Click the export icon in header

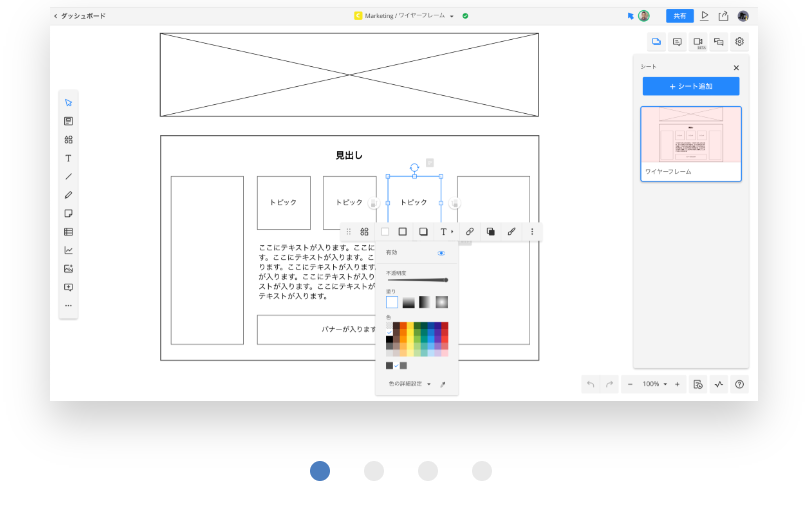click(x=723, y=16)
